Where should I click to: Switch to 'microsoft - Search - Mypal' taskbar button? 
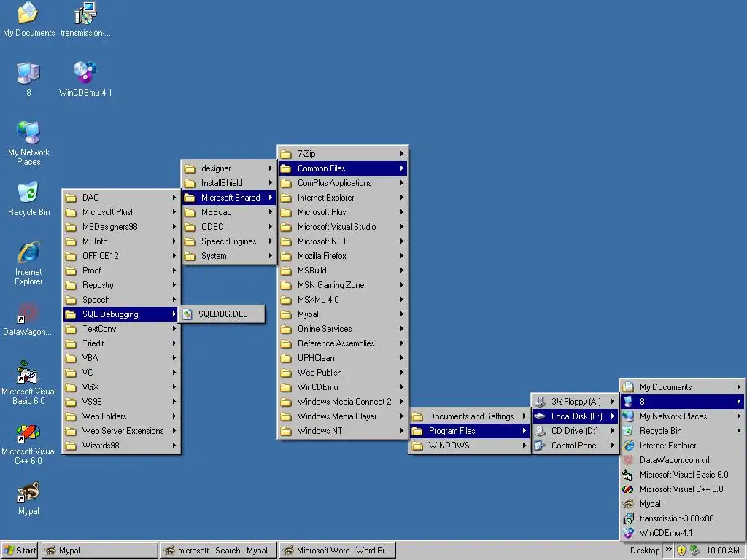tap(217, 551)
